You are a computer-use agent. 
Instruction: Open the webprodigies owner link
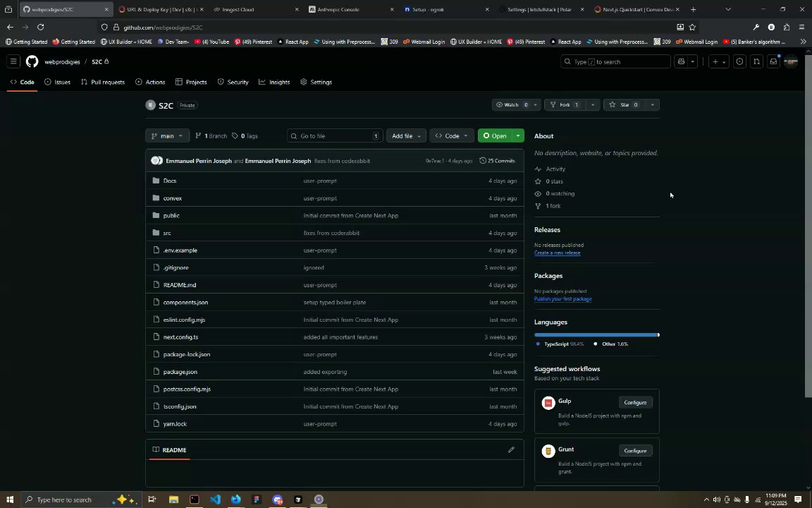(62, 61)
